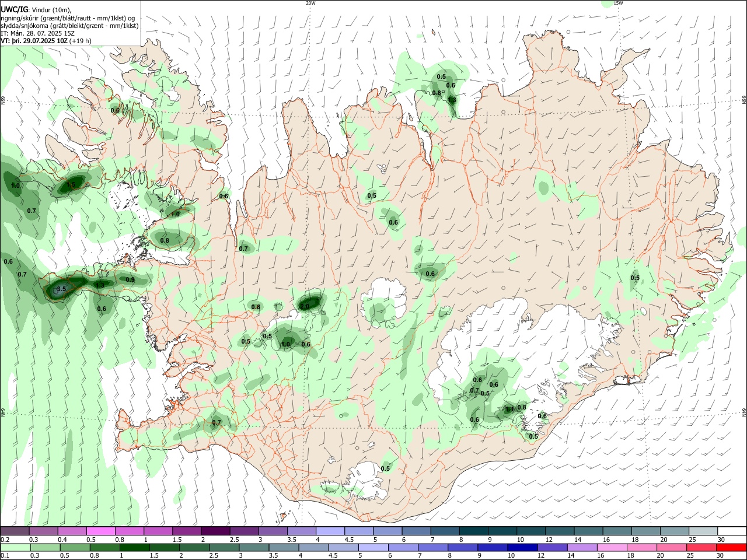Click the 0.2 label in the upper legend
Screen dimensions: 747x560
[5, 540]
